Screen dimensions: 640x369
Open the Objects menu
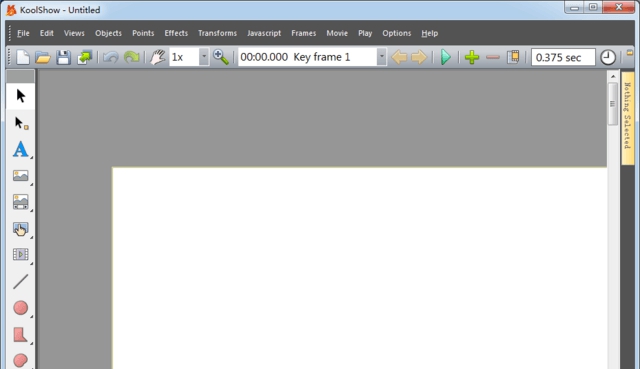click(x=108, y=33)
